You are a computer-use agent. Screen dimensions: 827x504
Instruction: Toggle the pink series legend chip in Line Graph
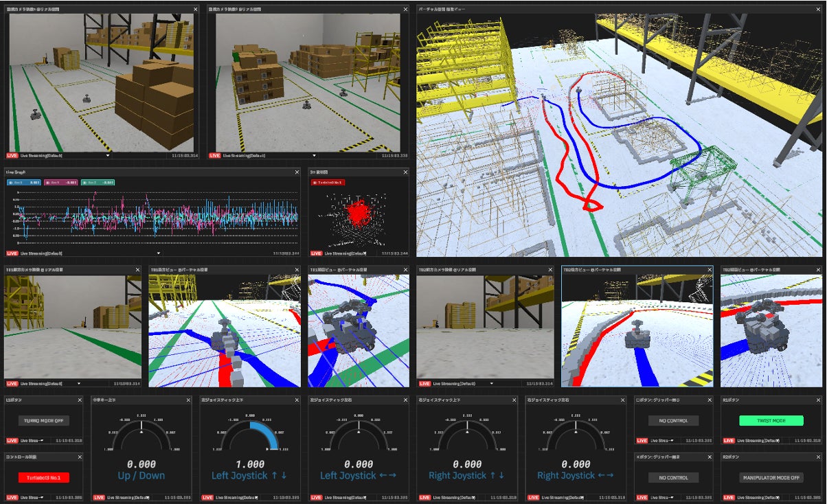coord(60,183)
